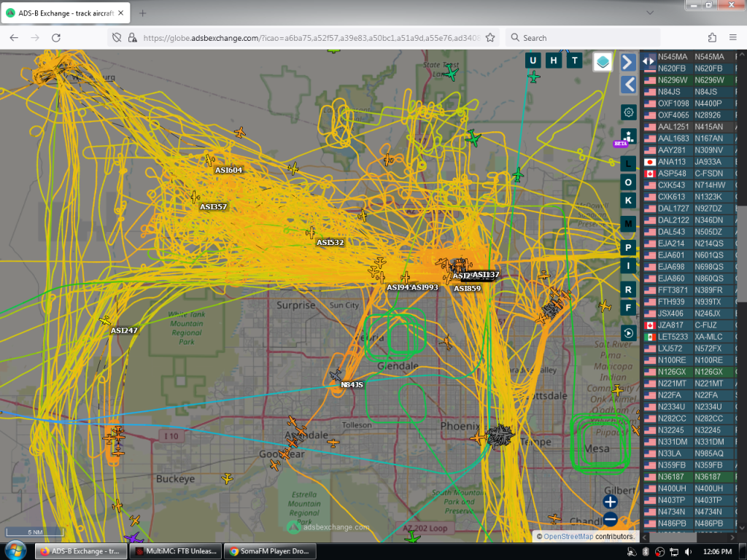The image size is (747, 560).
Task: Select the FFT3871 row in aircraft list
Action: click(x=689, y=290)
